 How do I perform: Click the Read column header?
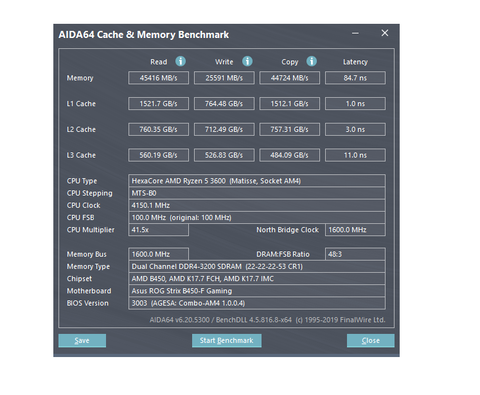point(159,62)
